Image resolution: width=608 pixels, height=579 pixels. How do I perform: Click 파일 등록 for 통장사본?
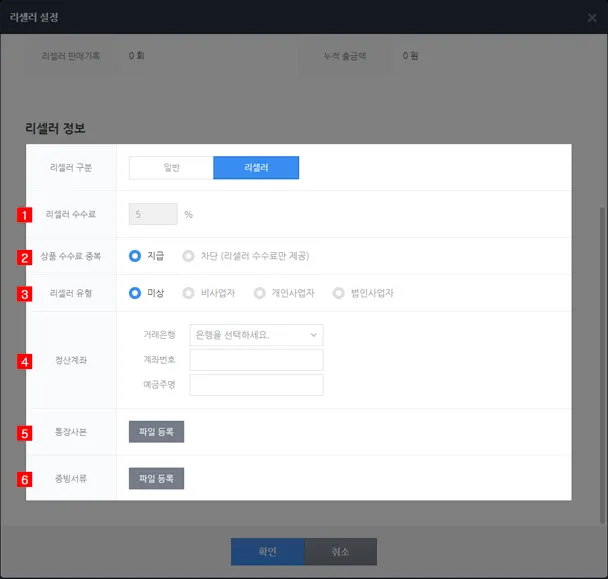[156, 432]
